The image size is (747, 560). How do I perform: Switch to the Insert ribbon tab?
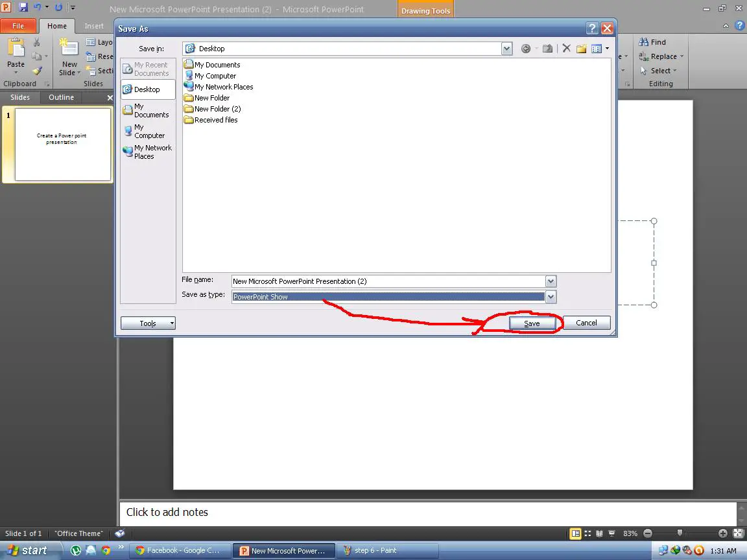(x=94, y=26)
